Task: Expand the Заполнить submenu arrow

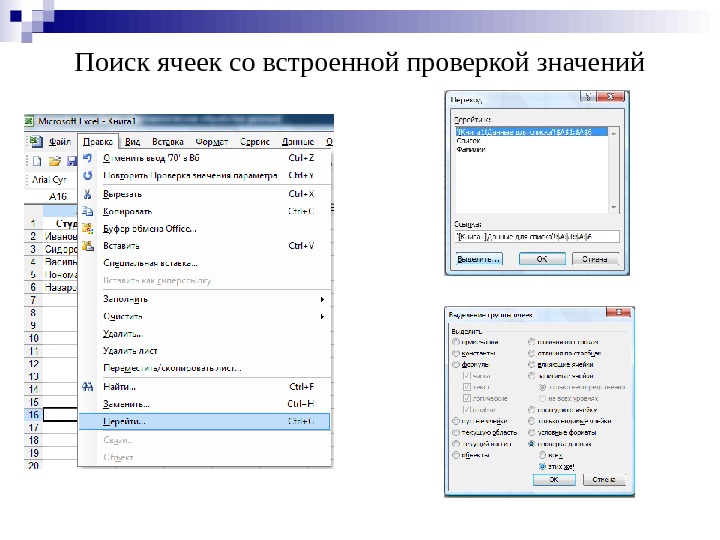Action: coord(322,299)
